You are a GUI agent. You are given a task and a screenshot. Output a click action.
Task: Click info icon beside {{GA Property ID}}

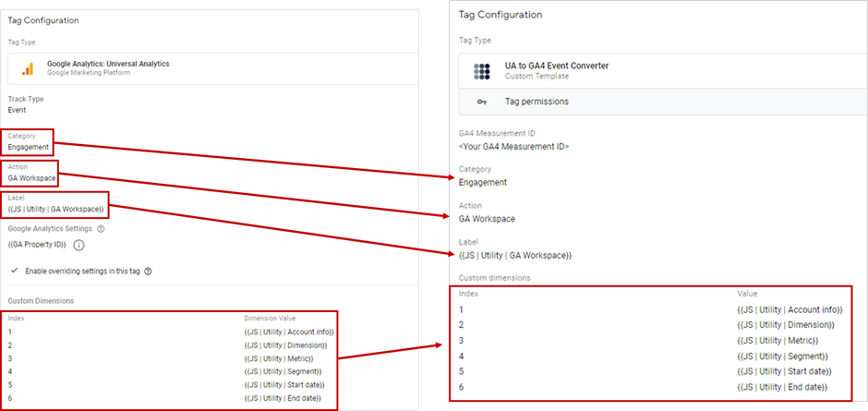point(78,244)
